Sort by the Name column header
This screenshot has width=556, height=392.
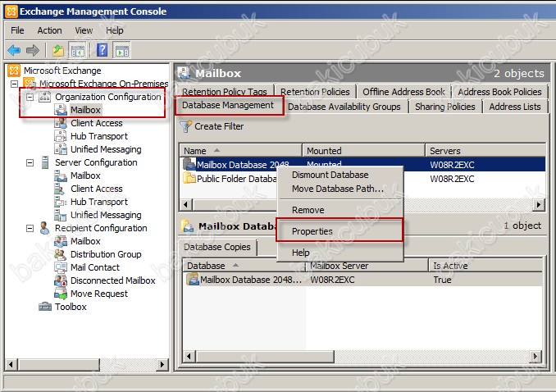coord(241,151)
